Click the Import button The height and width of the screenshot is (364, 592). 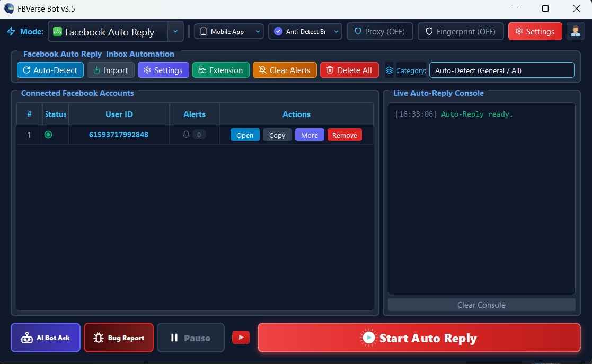[x=111, y=70]
